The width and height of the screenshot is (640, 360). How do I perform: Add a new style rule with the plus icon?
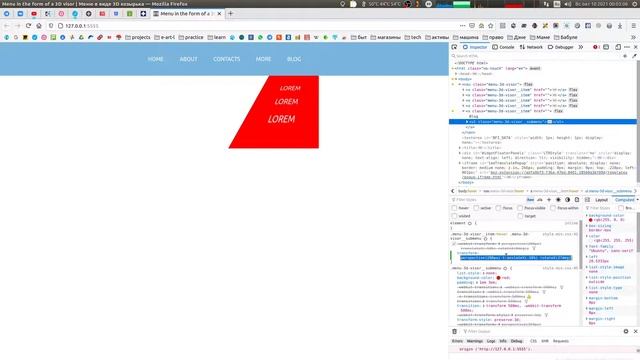point(549,200)
